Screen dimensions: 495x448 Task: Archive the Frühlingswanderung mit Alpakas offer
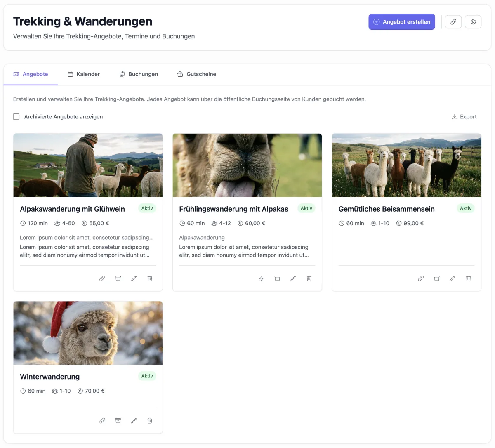pos(277,278)
